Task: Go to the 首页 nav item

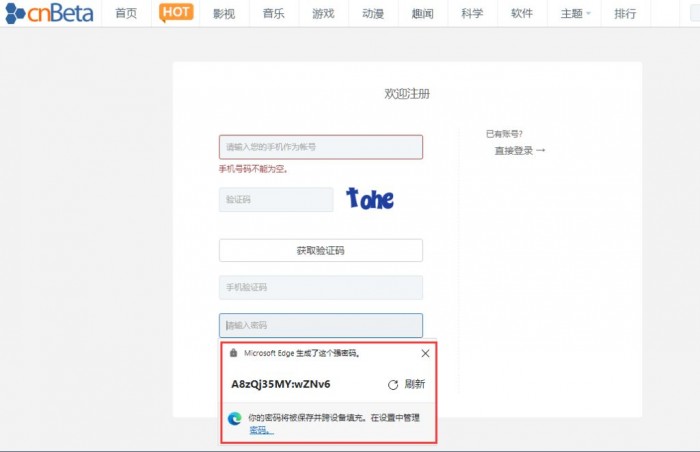Action: click(x=126, y=13)
